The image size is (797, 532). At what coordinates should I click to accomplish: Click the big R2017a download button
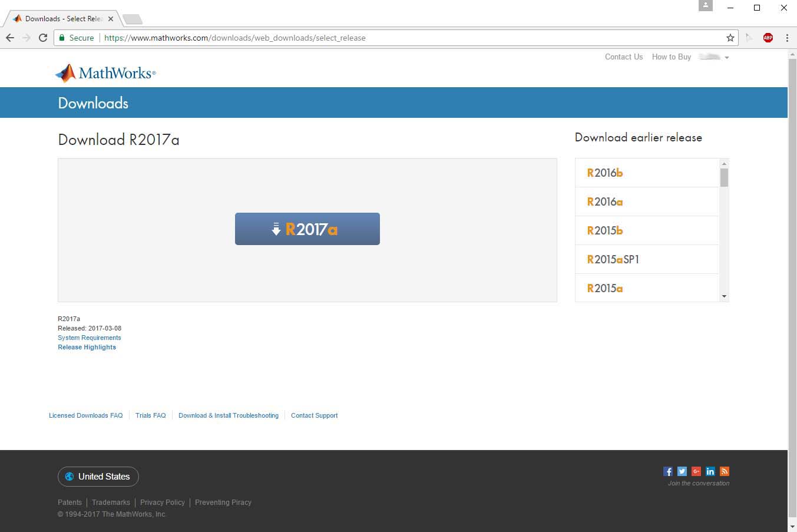307,229
